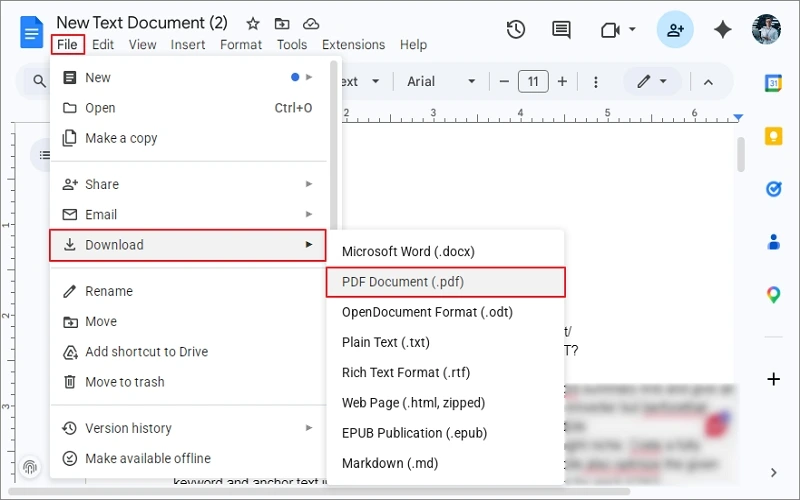Download as EPUB Publication (.epub)
Screen dimensions: 800x500
[445, 433]
